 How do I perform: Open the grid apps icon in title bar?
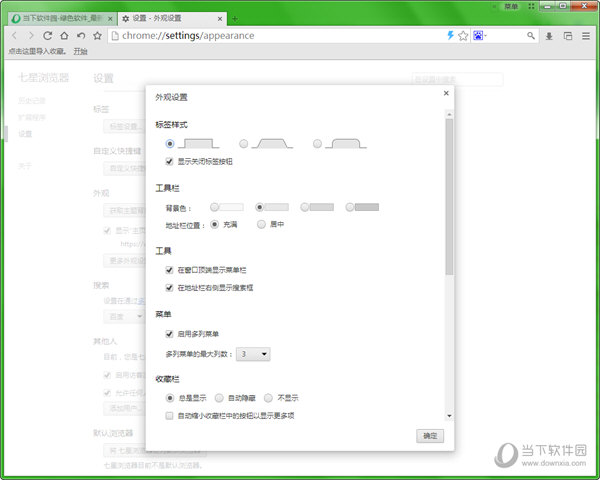click(x=531, y=7)
